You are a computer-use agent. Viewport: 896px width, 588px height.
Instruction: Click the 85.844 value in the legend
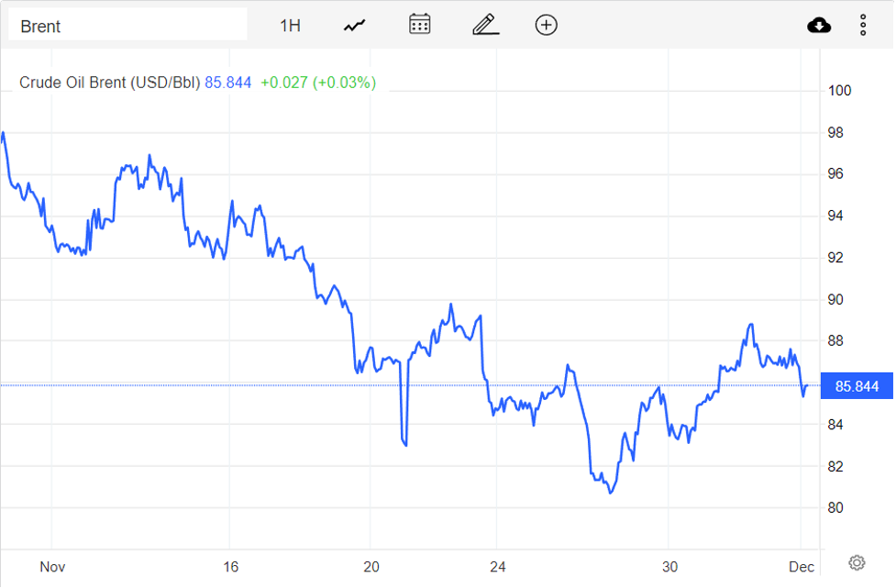coord(227,83)
